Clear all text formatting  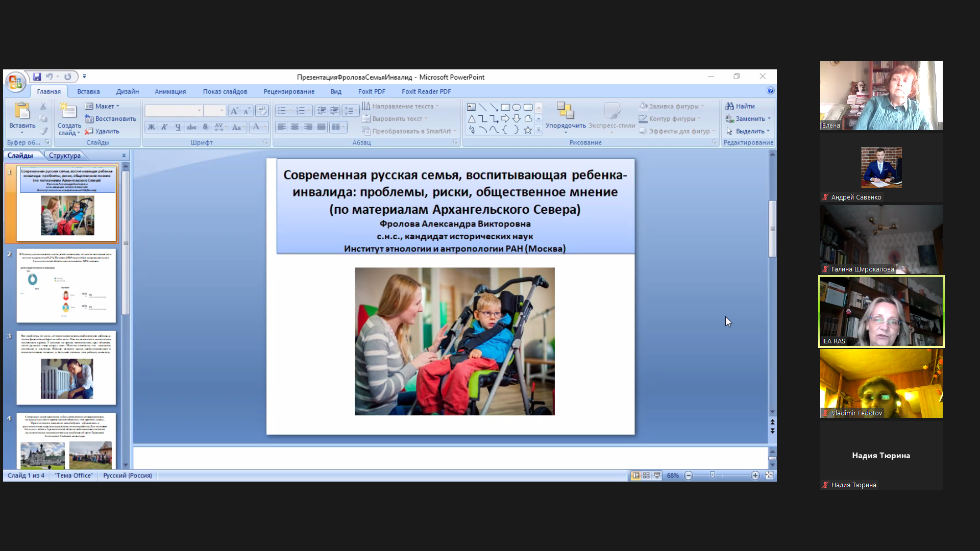[261, 111]
